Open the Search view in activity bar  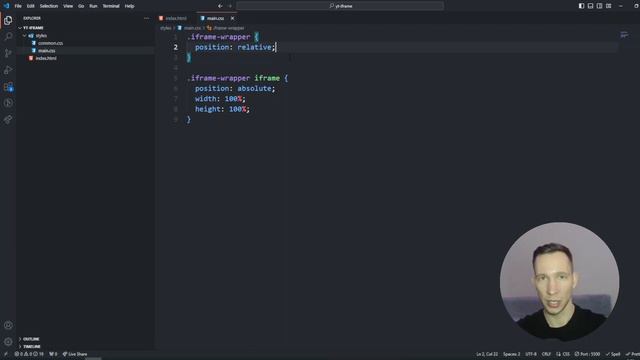click(x=8, y=37)
